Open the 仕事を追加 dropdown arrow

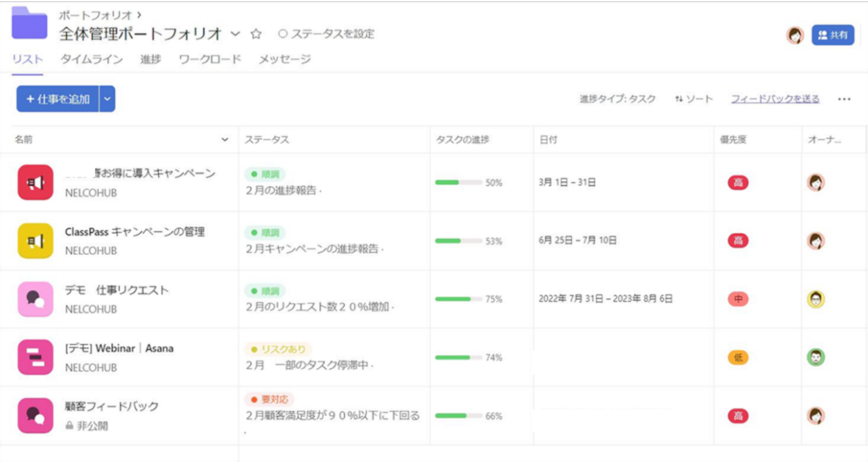(107, 100)
